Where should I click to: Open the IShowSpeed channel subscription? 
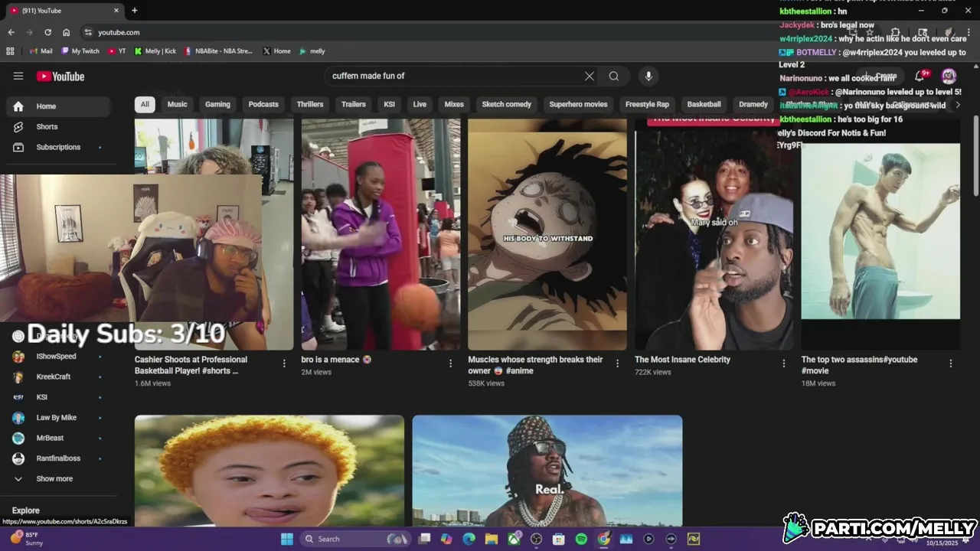58,356
